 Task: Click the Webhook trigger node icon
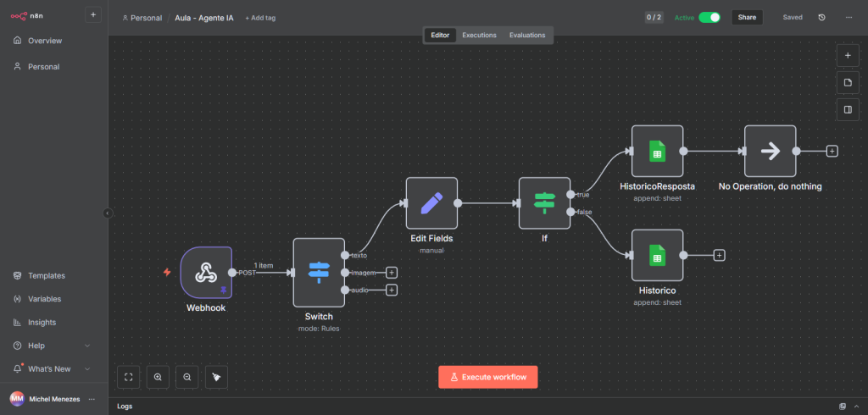click(205, 272)
